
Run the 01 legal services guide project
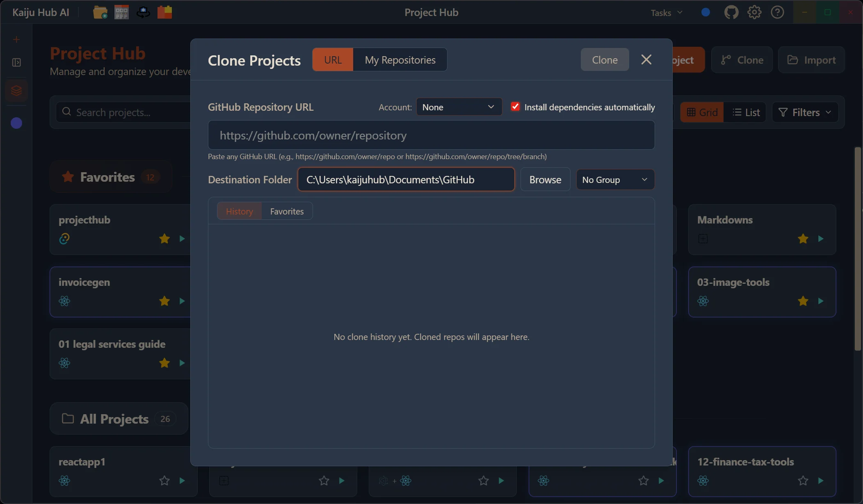(x=182, y=363)
